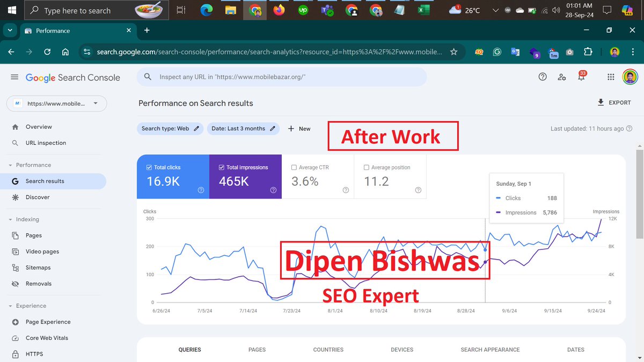This screenshot has height=362, width=644.
Task: Go back in Chrome
Action: [11, 52]
